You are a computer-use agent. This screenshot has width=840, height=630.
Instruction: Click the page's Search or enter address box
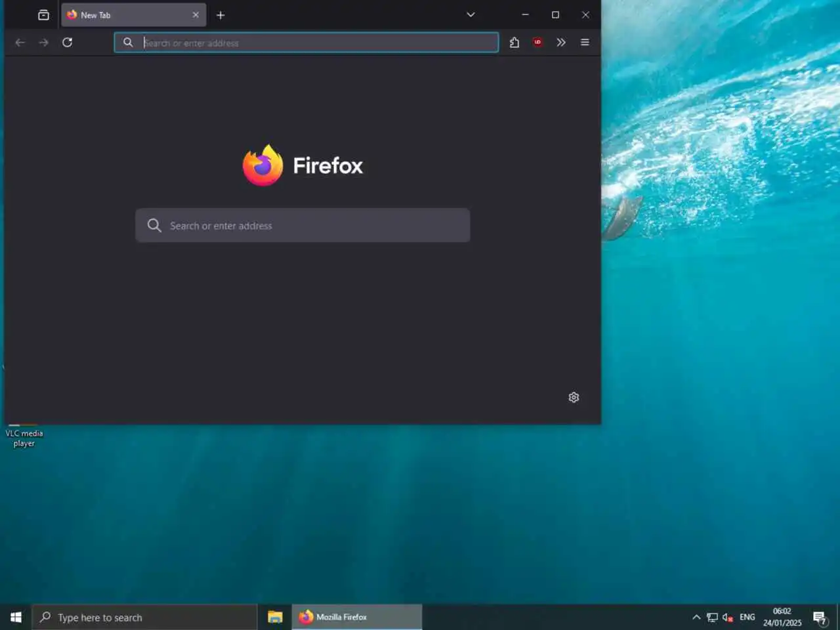(303, 226)
